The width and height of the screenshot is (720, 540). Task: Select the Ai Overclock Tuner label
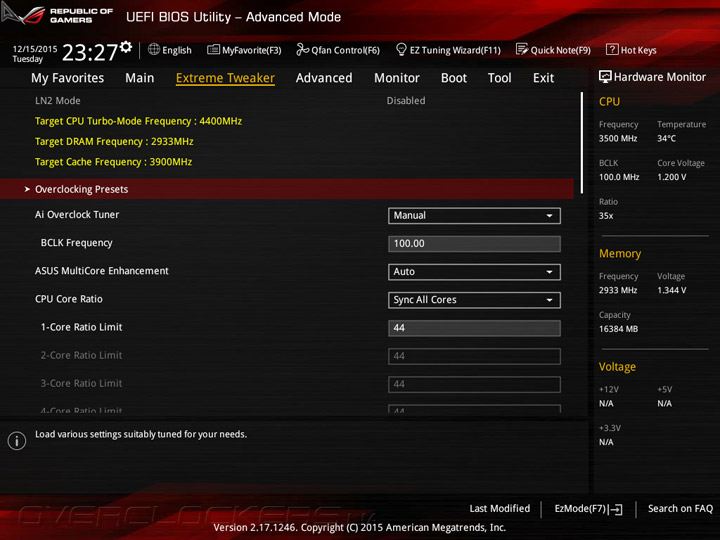77,214
